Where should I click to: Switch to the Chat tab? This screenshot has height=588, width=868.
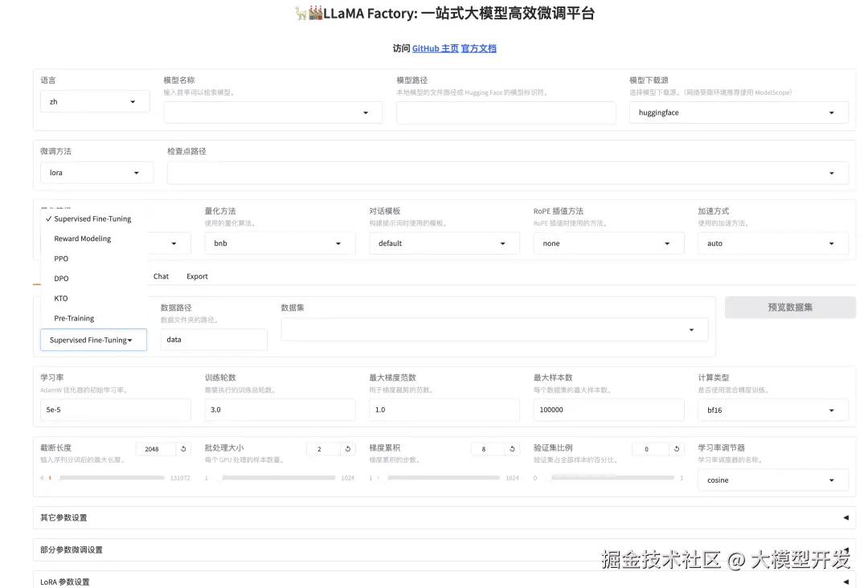point(161,276)
